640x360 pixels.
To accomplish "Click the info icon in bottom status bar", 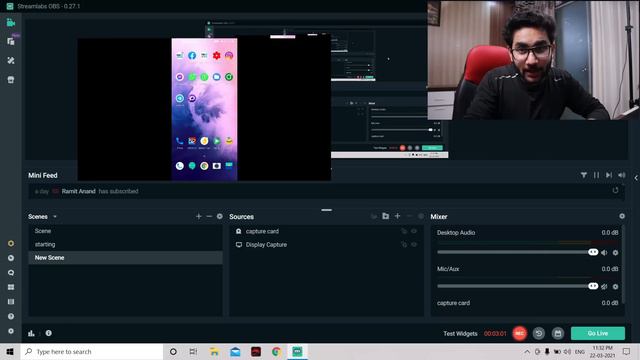I will pos(49,333).
